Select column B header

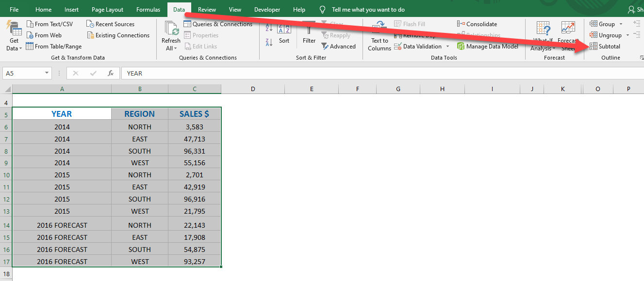(x=140, y=89)
